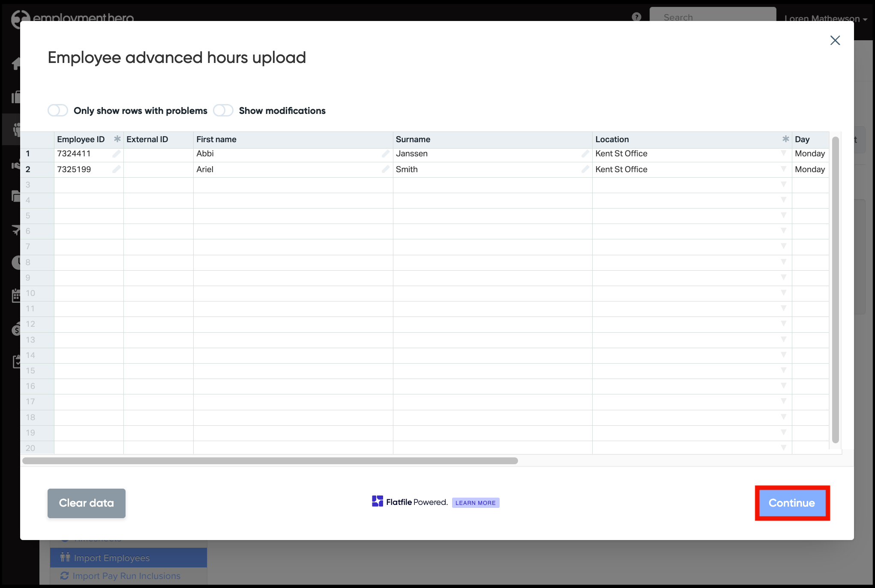This screenshot has width=875, height=588.
Task: Enable the Show modifications switch
Action: tap(223, 110)
